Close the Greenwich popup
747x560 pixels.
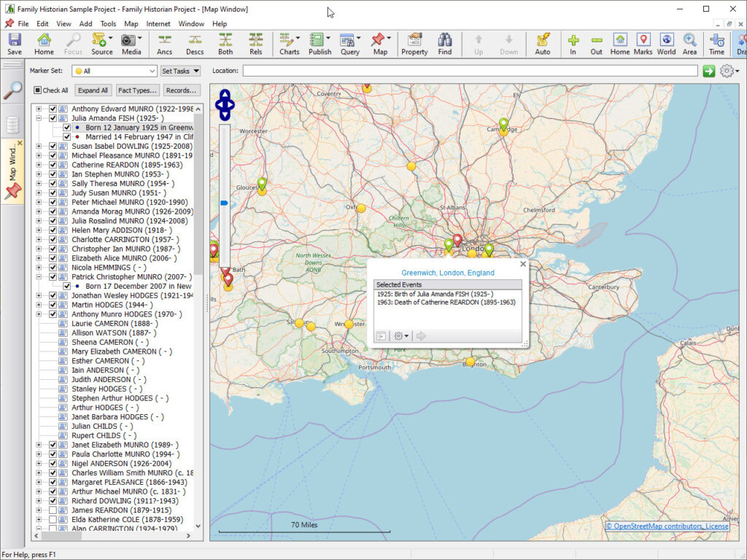pos(522,264)
